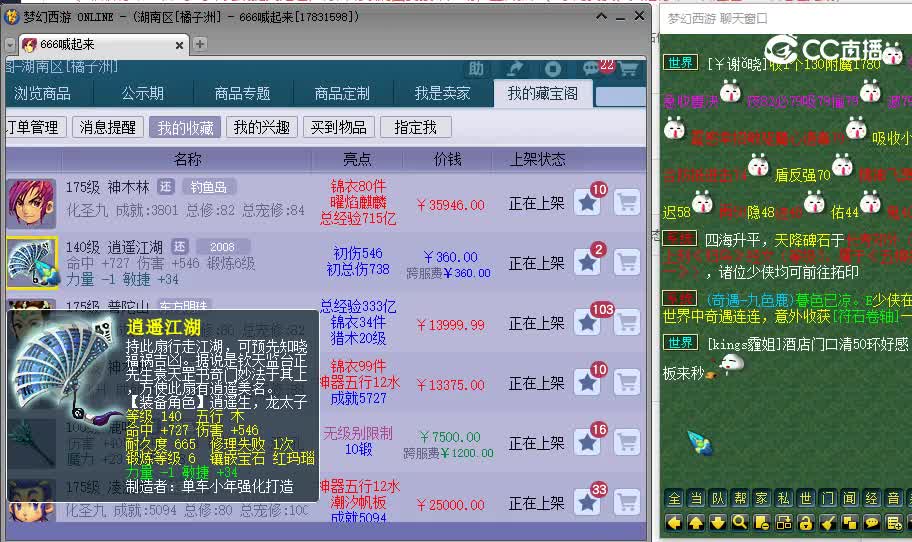
Task: Click the 价钱 column header
Action: [447, 159]
